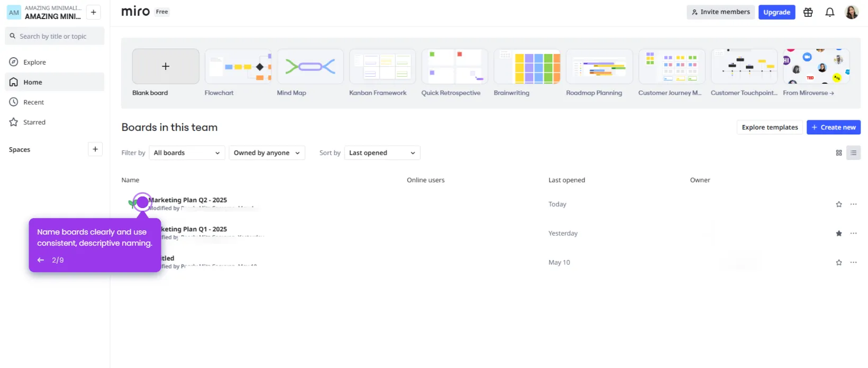
Task: Select the Mind Map template
Action: 310,66
